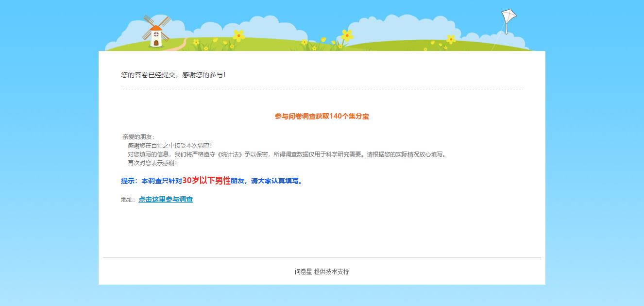Open the 点击这里参与调查 survey link
This screenshot has height=306, width=644.
(x=166, y=199)
